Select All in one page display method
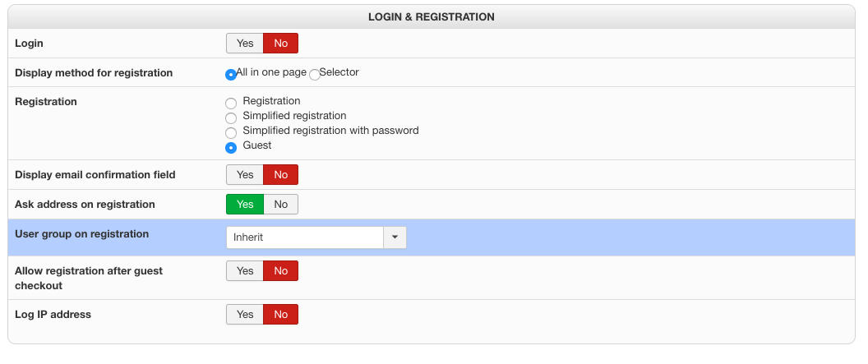868x364 pixels. coord(231,75)
